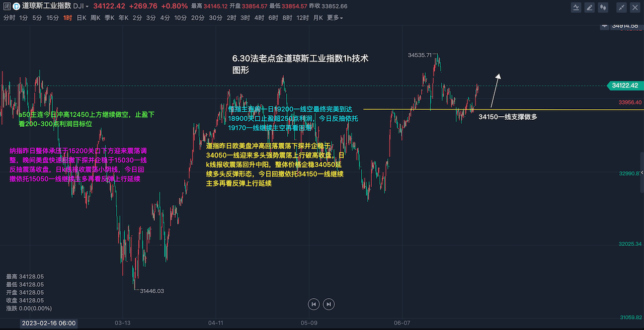Click the 30分 timeframe button
Screen dimensions: 644x330
215,18
